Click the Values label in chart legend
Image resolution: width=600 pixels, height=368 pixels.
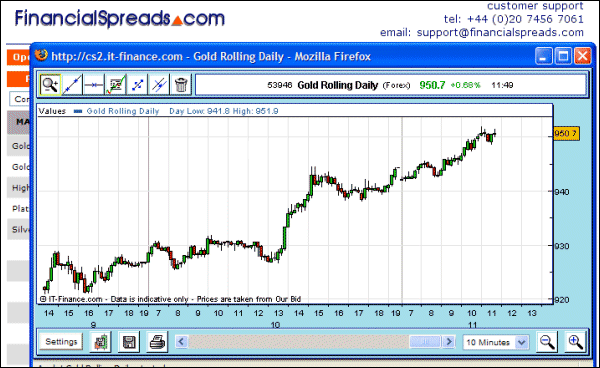pyautogui.click(x=52, y=111)
